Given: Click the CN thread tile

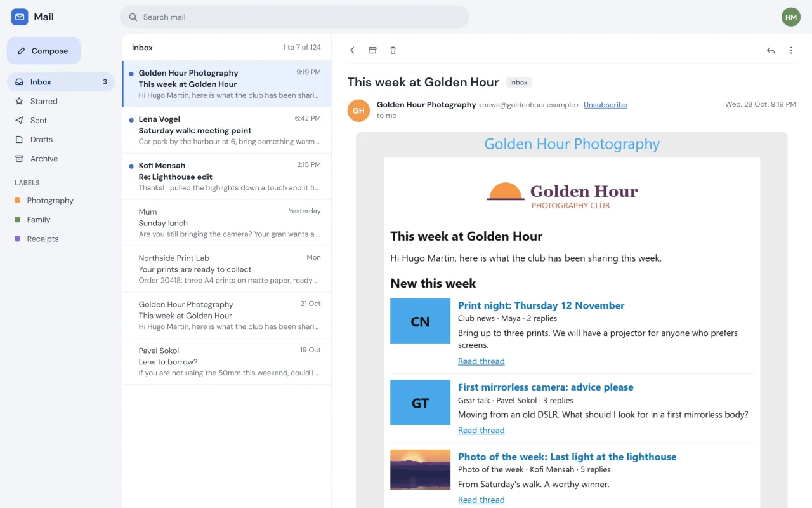Looking at the screenshot, I should click(x=420, y=321).
